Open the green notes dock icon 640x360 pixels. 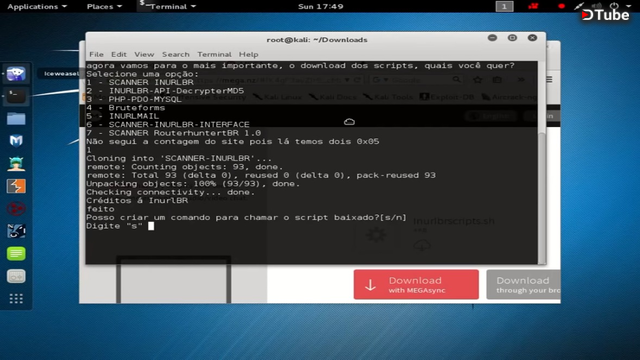click(x=16, y=253)
